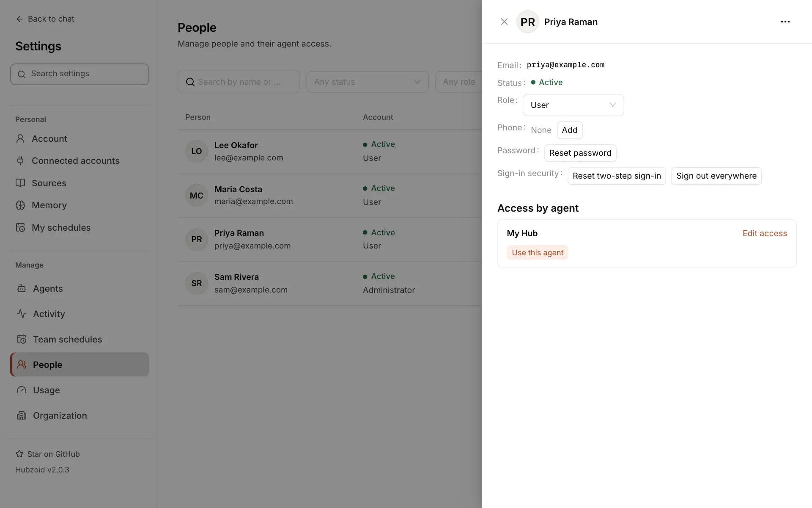Image resolution: width=812 pixels, height=508 pixels.
Task: Click the Connected accounts plug icon
Action: click(x=20, y=160)
